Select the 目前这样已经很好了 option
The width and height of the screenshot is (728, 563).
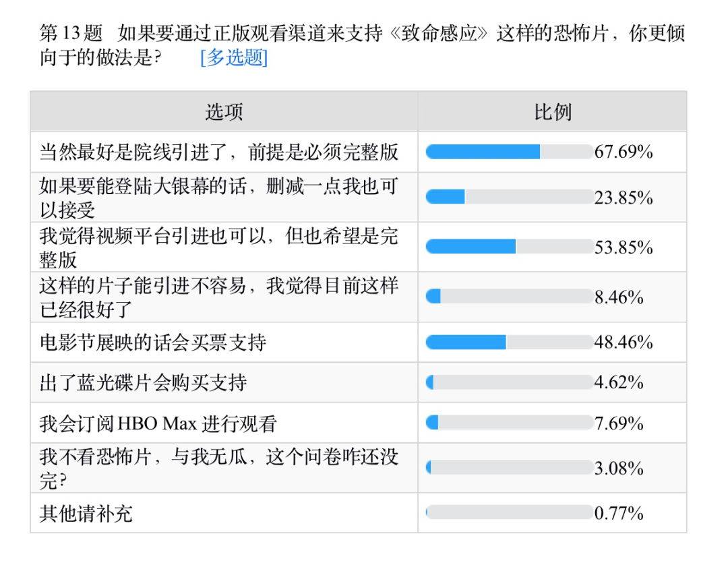[x=218, y=297]
